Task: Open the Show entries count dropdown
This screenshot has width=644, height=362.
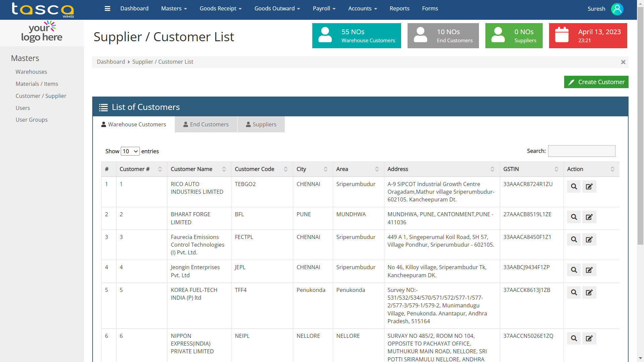Action: (130, 151)
